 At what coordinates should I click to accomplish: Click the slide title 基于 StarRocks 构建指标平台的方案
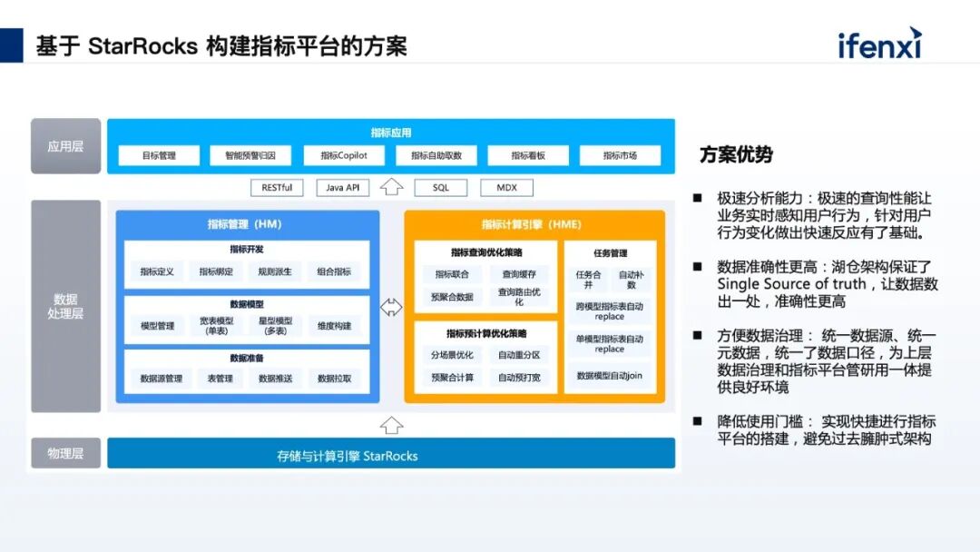[x=221, y=45]
